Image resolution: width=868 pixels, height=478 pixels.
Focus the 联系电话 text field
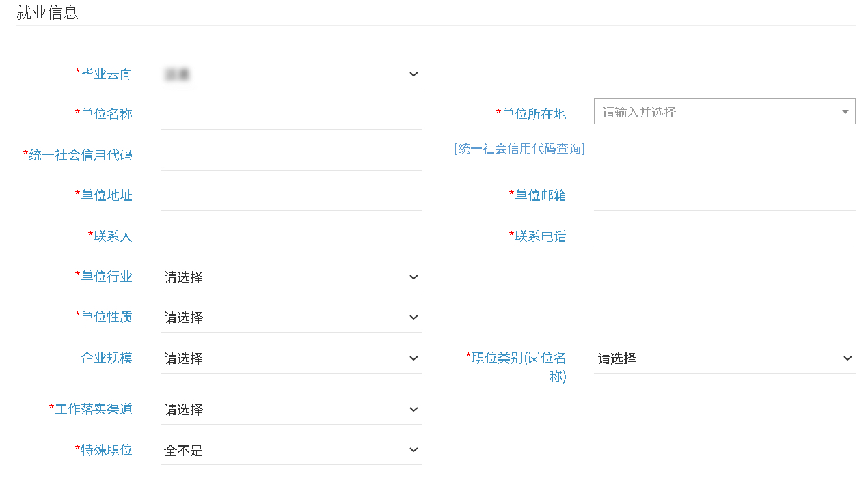point(724,236)
